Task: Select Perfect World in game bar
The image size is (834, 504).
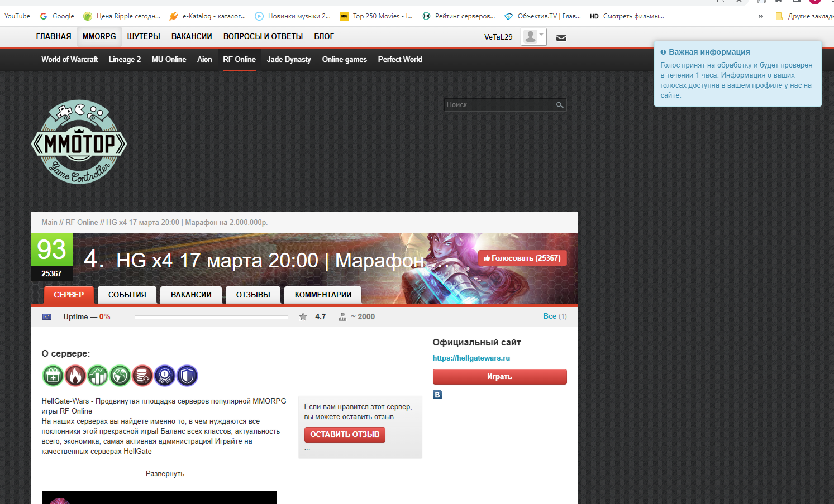Action: coord(400,59)
